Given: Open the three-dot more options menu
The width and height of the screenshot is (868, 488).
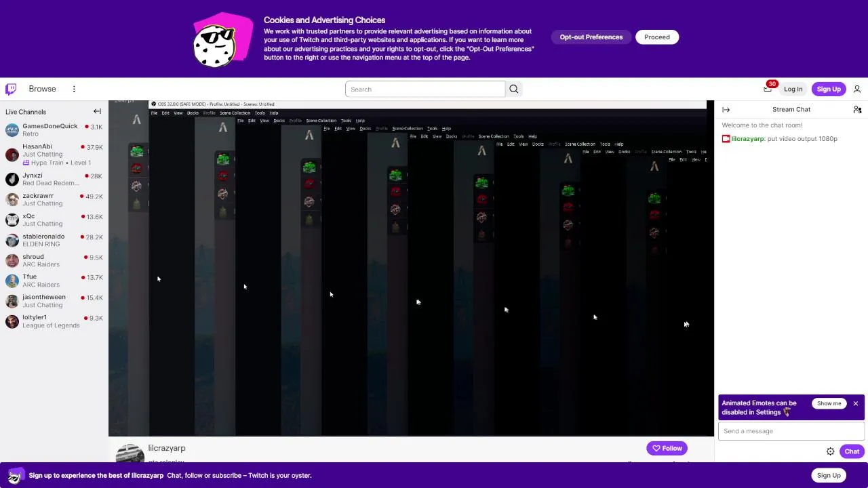Looking at the screenshot, I should (74, 89).
